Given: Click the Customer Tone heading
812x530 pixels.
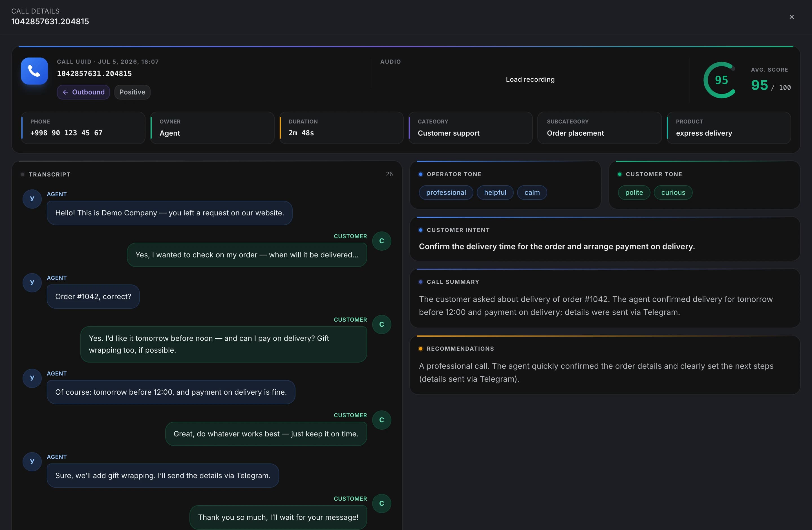Looking at the screenshot, I should [x=654, y=174].
